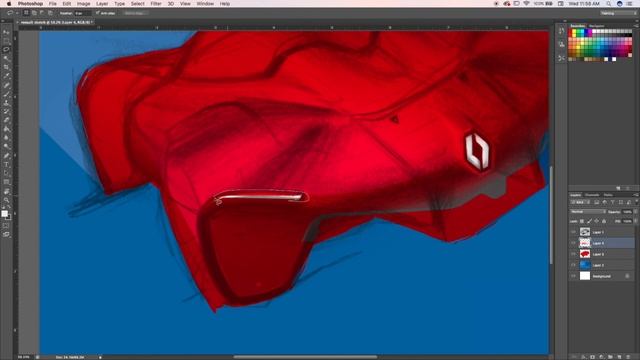Open the layer filter Kind dropdown
Image resolution: width=640 pixels, height=360 pixels.
pos(580,202)
